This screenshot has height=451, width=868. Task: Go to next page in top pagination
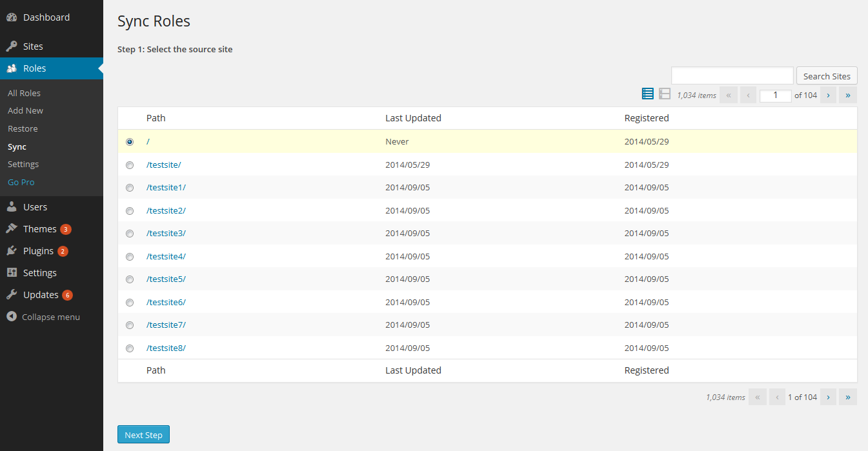point(829,95)
